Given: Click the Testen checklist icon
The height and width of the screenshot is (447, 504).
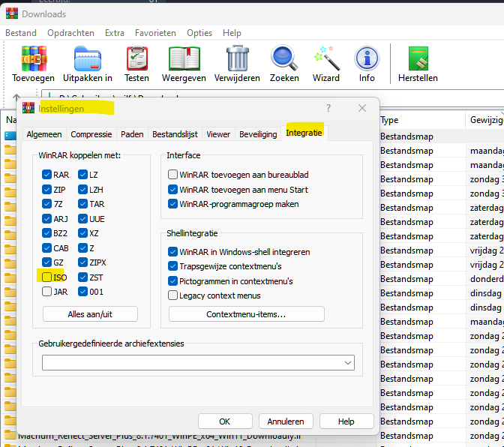Looking at the screenshot, I should point(136,59).
